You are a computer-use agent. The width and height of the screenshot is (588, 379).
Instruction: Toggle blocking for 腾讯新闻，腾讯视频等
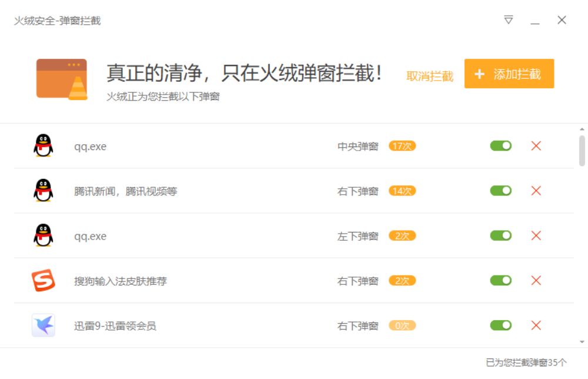point(500,191)
